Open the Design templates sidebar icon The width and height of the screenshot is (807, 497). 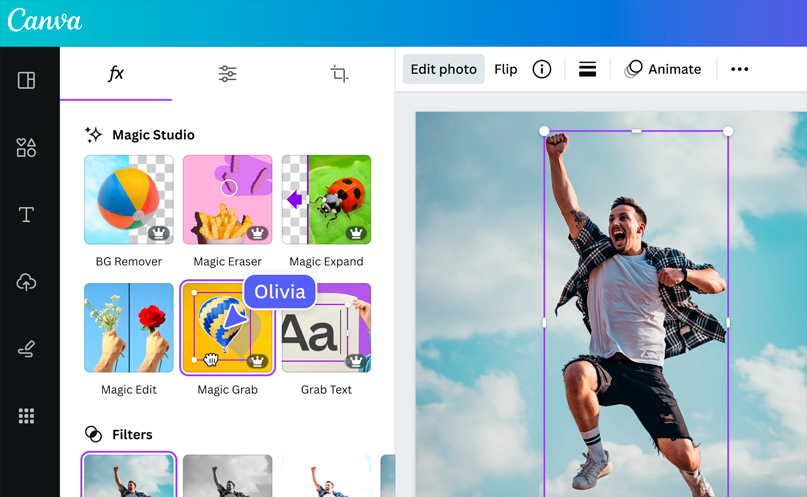coord(26,80)
